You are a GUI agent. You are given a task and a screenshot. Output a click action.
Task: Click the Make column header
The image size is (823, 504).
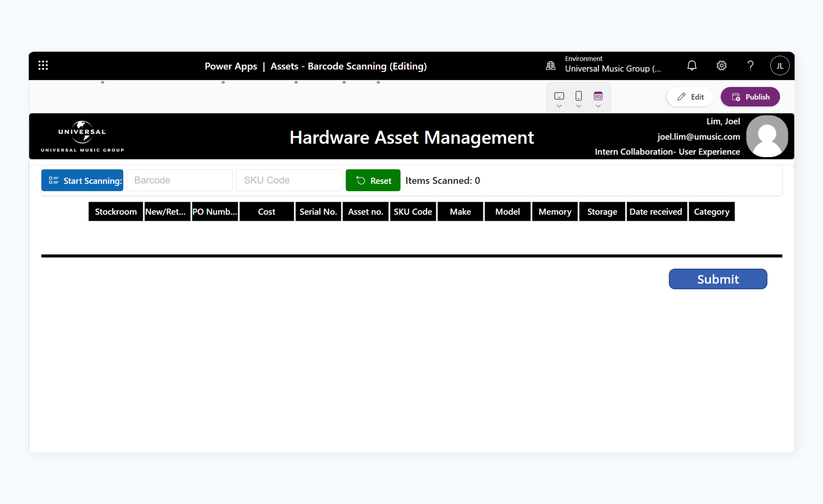460,212
